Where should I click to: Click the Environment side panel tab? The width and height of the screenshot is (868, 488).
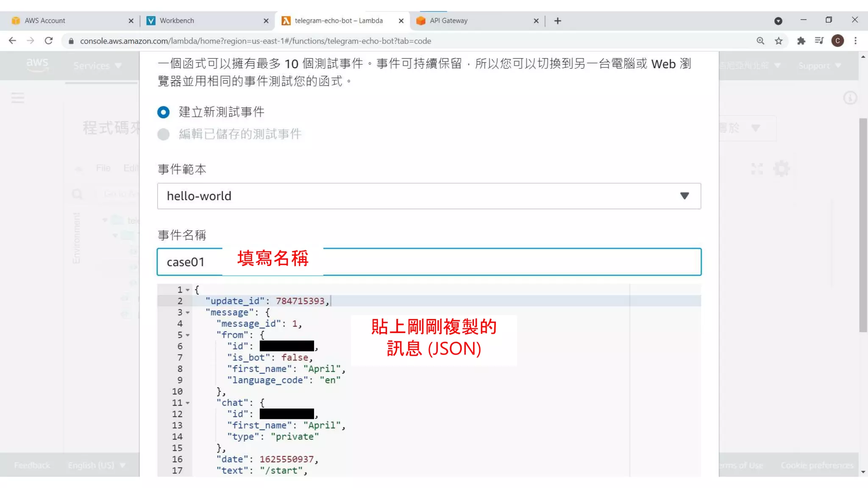click(76, 238)
